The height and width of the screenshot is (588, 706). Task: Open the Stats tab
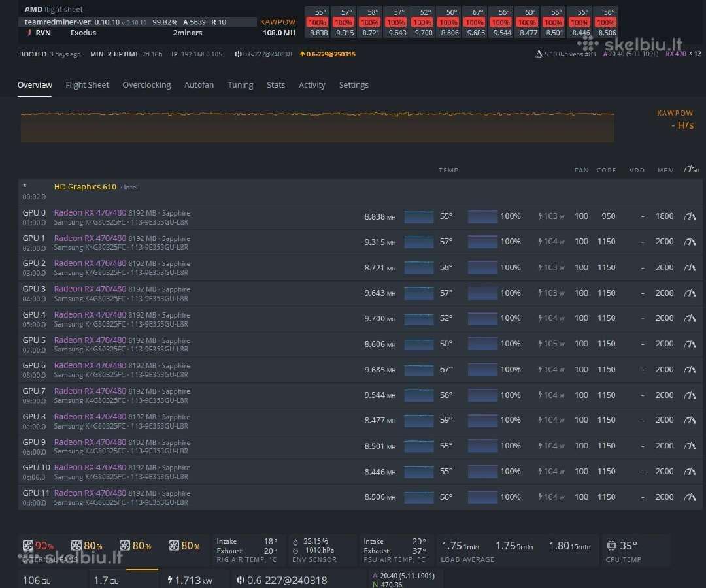276,84
